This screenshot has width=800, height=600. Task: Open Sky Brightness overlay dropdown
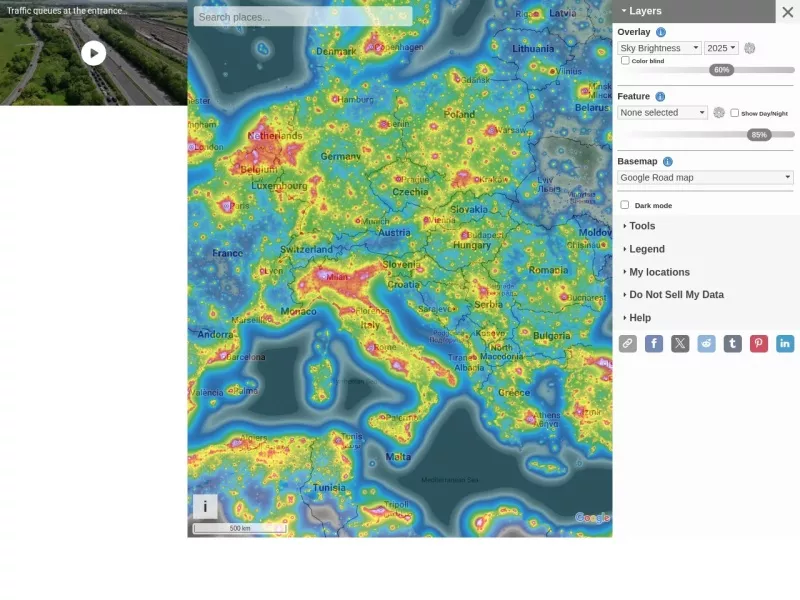coord(659,48)
